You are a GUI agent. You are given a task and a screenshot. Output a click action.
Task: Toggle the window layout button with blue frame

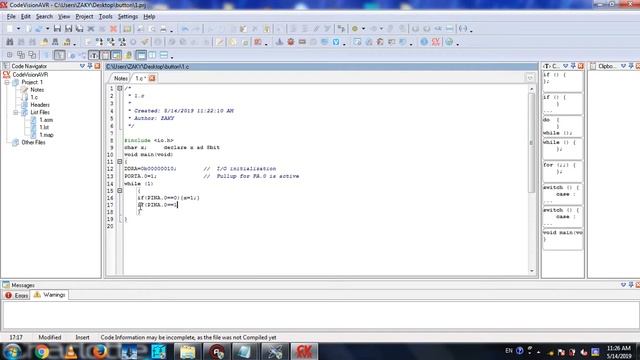[x=141, y=55]
